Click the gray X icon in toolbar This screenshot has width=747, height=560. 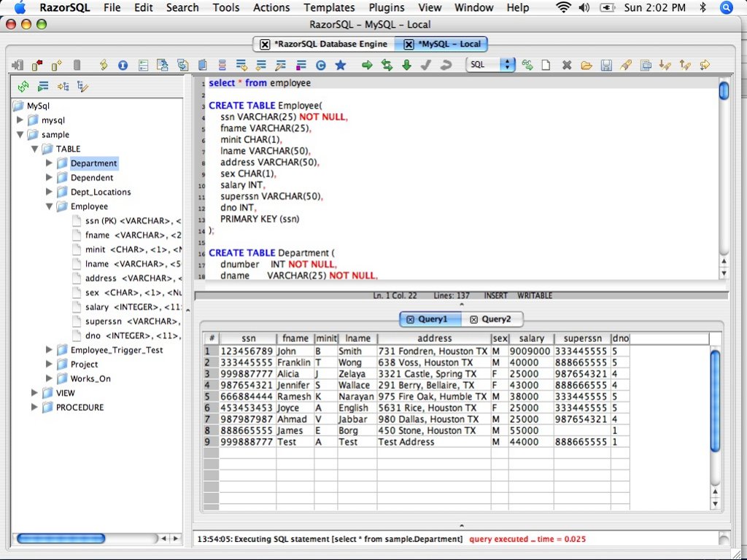566,65
